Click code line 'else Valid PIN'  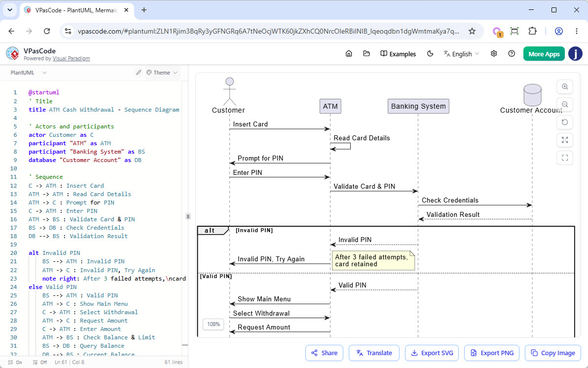(x=52, y=287)
